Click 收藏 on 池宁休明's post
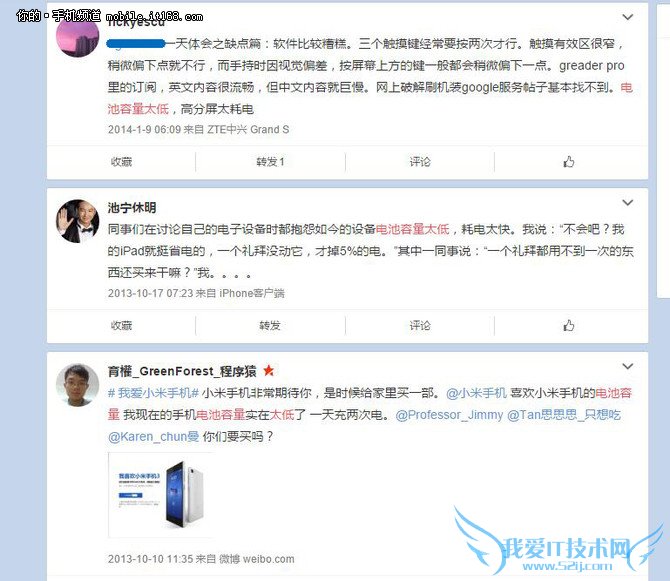Image resolution: width=670 pixels, height=581 pixels. point(121,326)
